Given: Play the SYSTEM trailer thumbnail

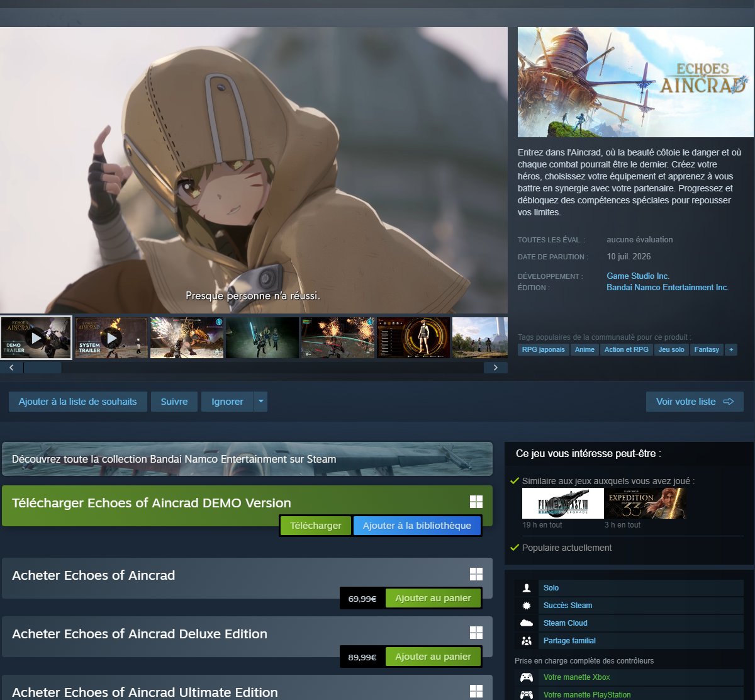Looking at the screenshot, I should pyautogui.click(x=111, y=337).
